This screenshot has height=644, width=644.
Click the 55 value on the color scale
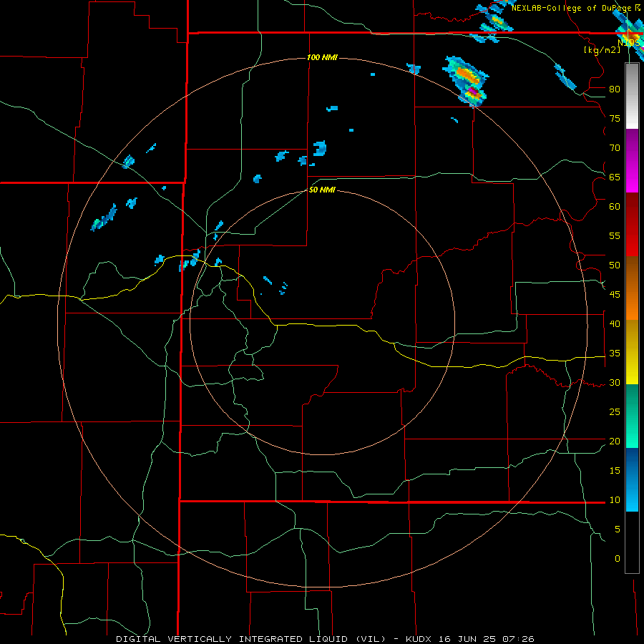click(x=615, y=235)
